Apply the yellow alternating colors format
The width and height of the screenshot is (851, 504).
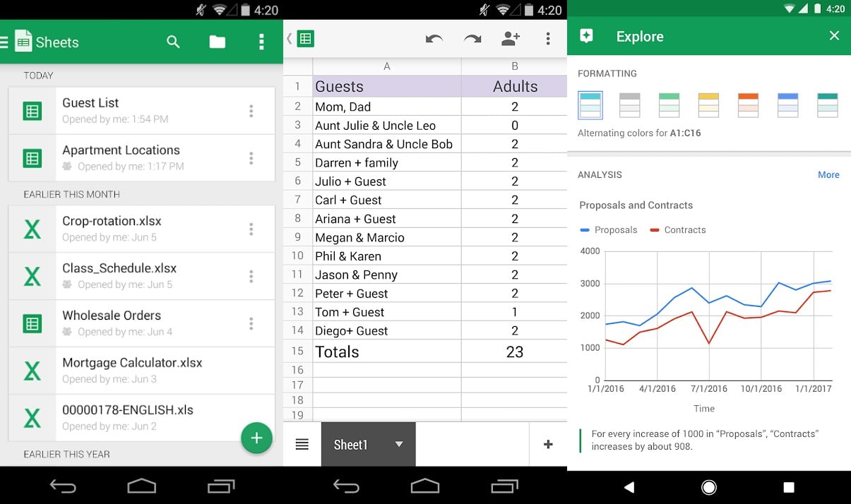[x=708, y=105]
